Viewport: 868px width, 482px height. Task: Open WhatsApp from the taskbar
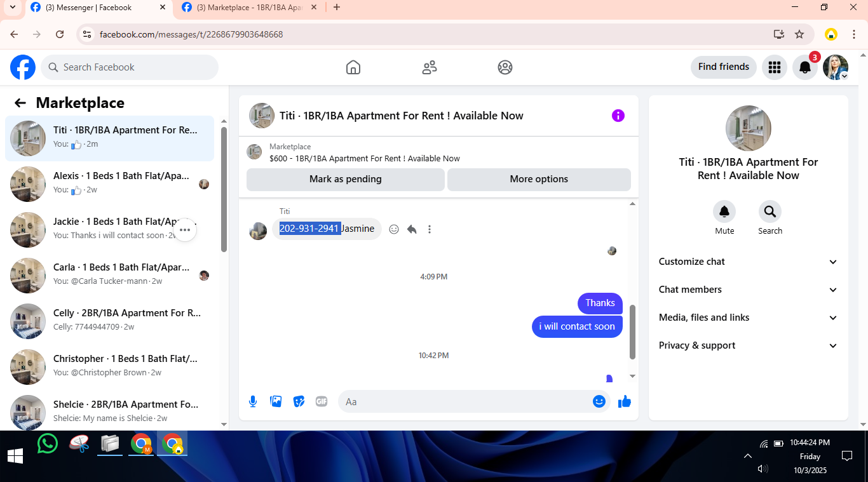tap(48, 443)
